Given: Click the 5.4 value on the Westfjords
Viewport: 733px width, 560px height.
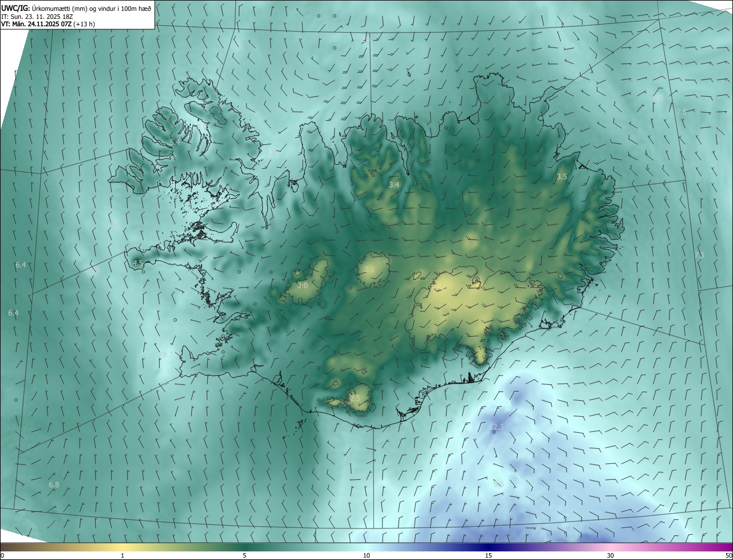Looking at the screenshot, I should pos(175,142).
